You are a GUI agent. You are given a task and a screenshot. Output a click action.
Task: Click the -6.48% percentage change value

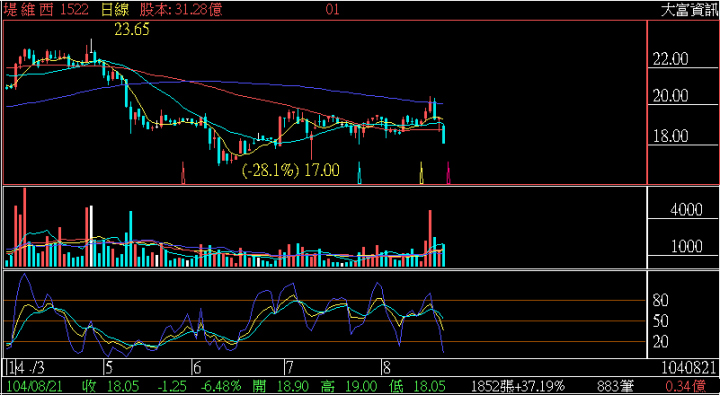coord(222,386)
